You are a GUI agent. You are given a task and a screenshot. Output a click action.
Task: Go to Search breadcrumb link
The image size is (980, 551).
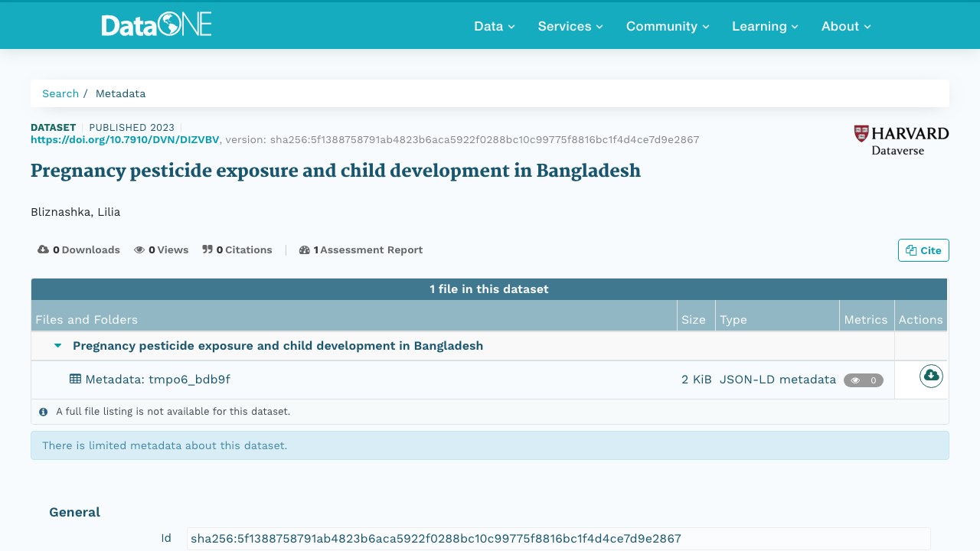[60, 93]
